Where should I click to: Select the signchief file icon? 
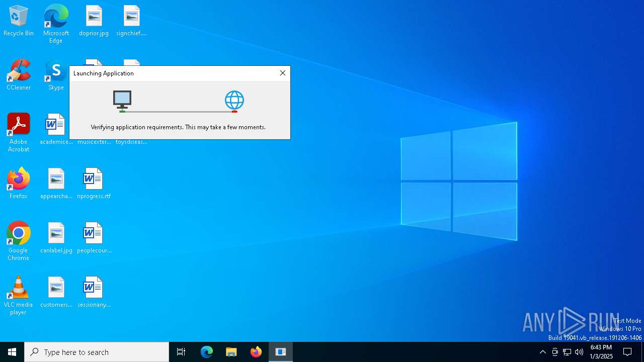pos(131,21)
